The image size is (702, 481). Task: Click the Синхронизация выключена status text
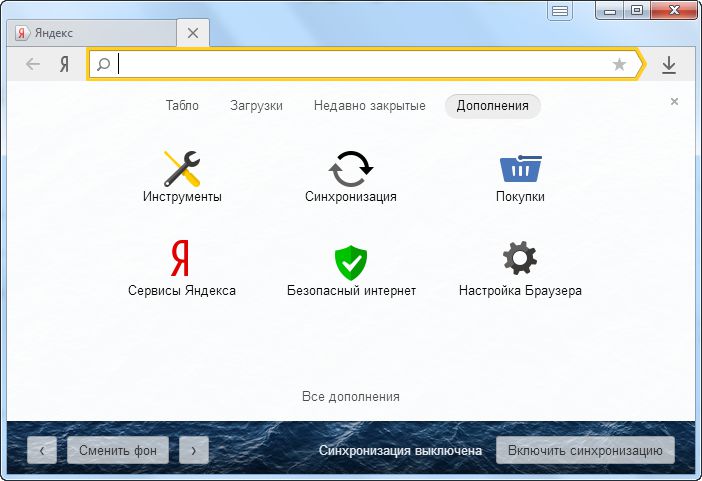pyautogui.click(x=400, y=451)
